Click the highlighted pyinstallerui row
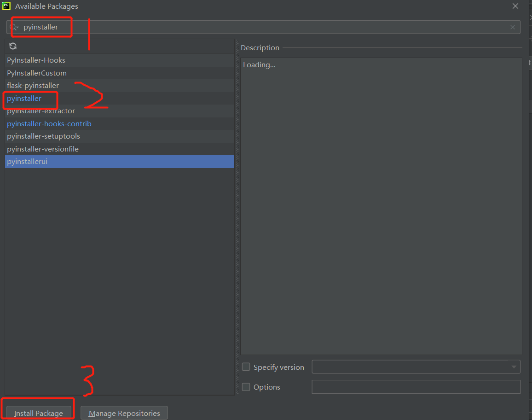The width and height of the screenshot is (532, 420). [120, 162]
